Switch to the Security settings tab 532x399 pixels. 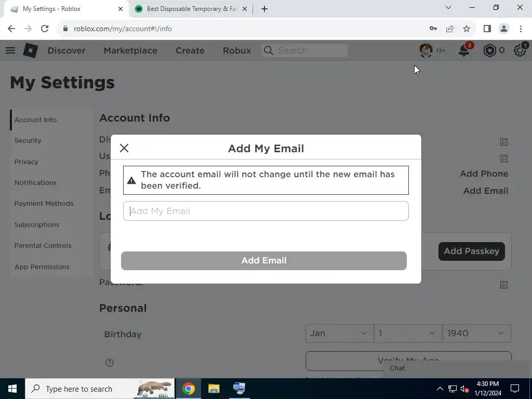28,140
